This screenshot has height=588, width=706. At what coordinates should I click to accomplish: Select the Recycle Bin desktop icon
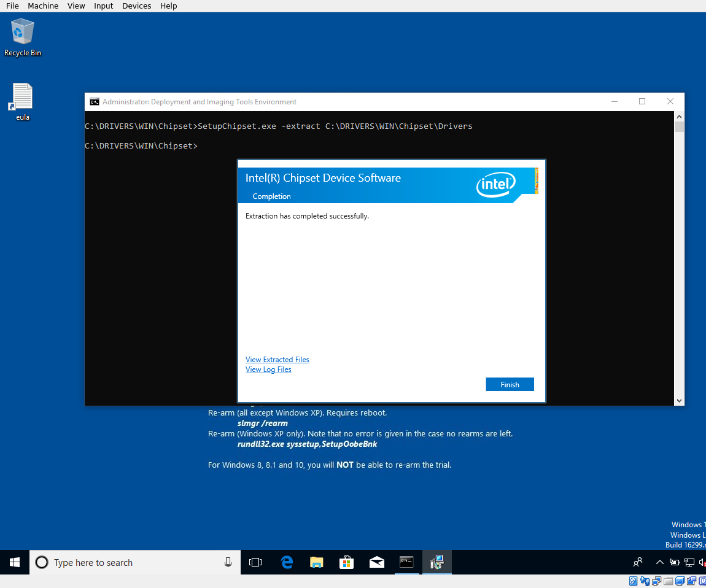point(23,37)
